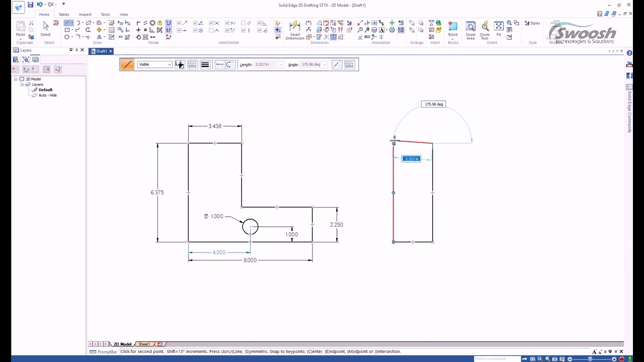Click the Smart Dimension button
644x362 pixels.
click(x=295, y=30)
